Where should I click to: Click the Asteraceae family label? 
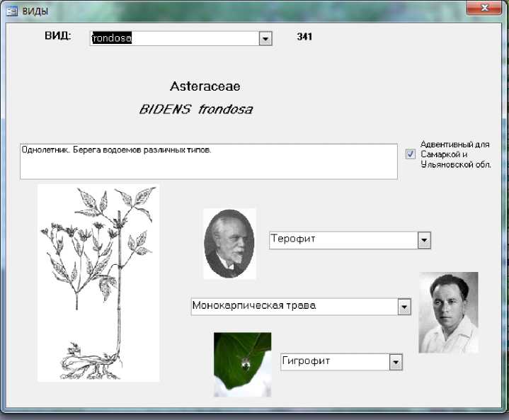point(205,86)
